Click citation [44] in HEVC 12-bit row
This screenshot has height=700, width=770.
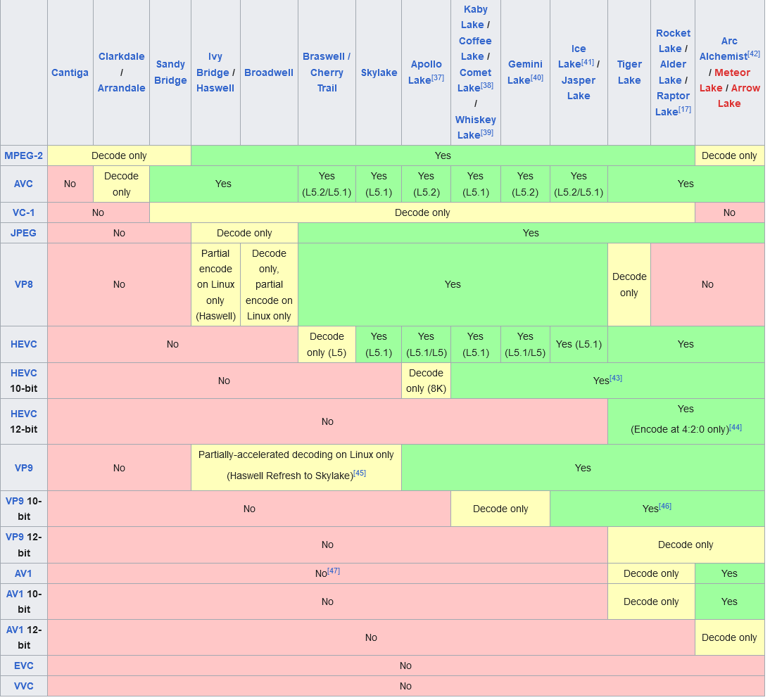click(736, 428)
